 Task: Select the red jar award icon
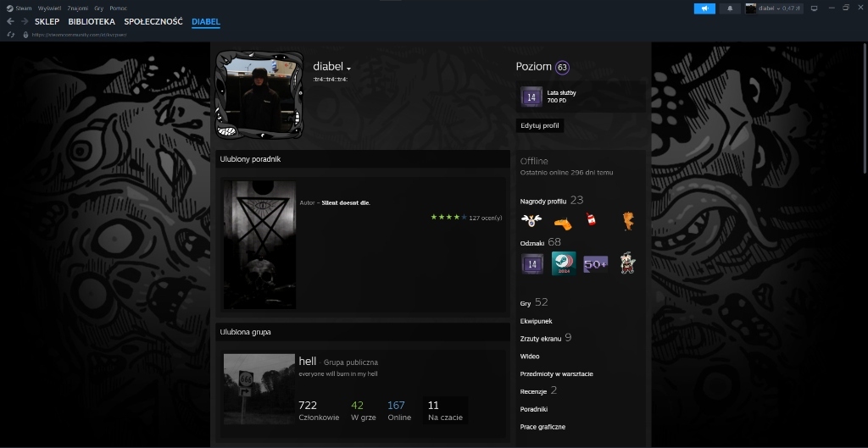[x=591, y=219]
